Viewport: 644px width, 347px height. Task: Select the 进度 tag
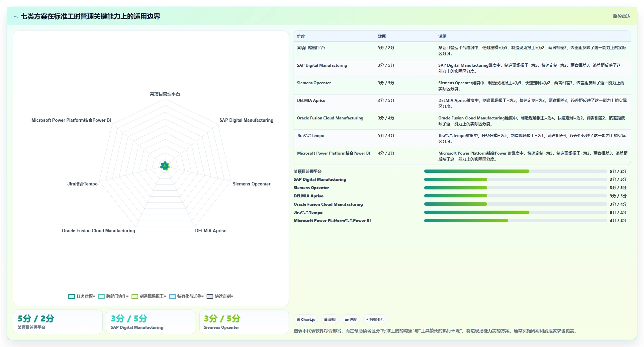pyautogui.click(x=351, y=319)
